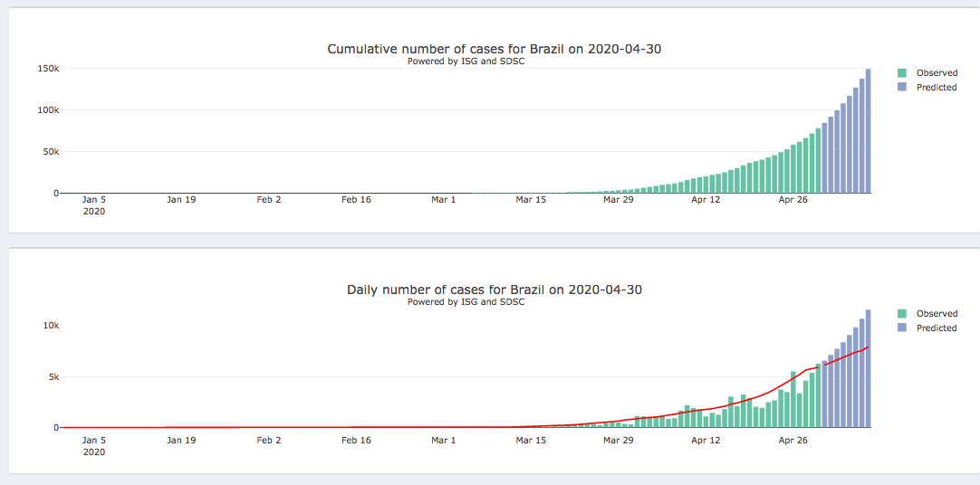The image size is (980, 485).
Task: Select the cumulative number of cases chart title
Action: [x=494, y=49]
